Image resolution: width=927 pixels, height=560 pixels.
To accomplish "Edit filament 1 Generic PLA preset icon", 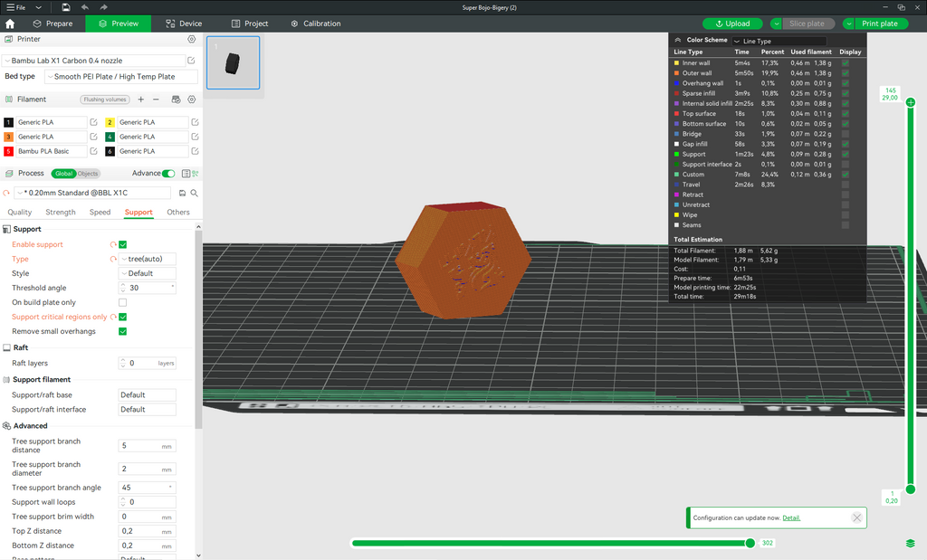I will pyautogui.click(x=93, y=122).
